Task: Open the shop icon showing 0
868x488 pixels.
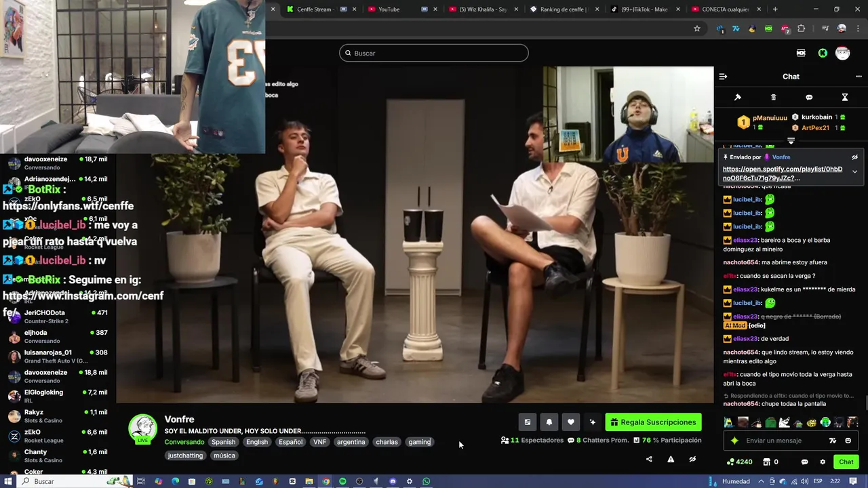Action: coord(770,462)
